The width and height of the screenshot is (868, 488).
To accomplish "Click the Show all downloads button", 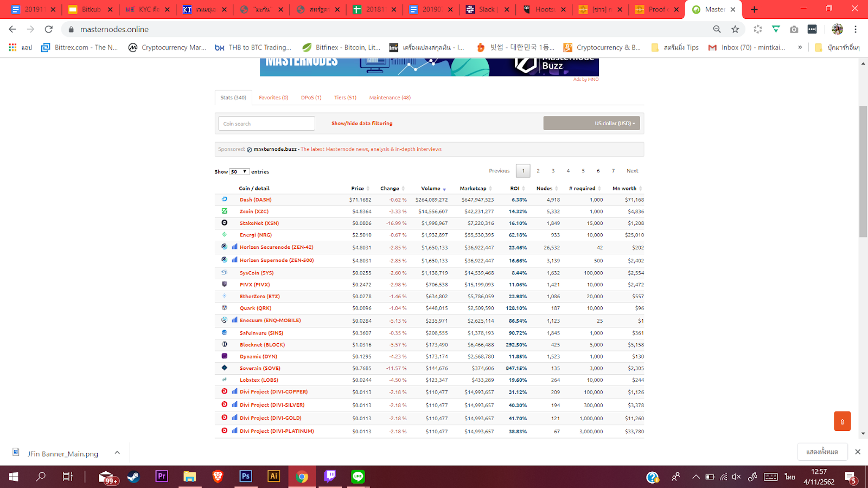I will tap(822, 452).
